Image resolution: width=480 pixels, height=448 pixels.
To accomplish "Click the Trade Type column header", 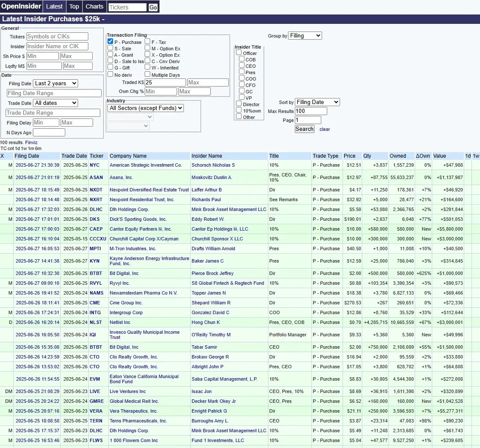I will pyautogui.click(x=326, y=156).
